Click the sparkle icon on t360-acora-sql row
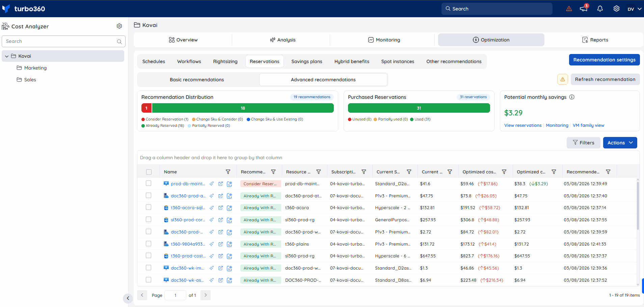Viewport: 644px width, 307px height. pos(212,208)
